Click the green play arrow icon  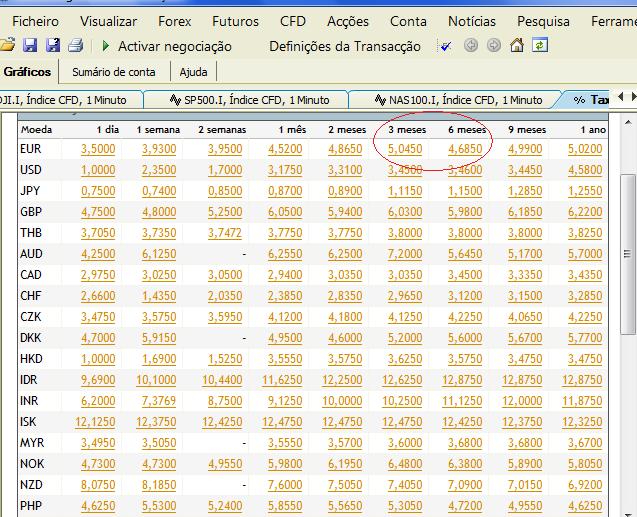(106, 46)
